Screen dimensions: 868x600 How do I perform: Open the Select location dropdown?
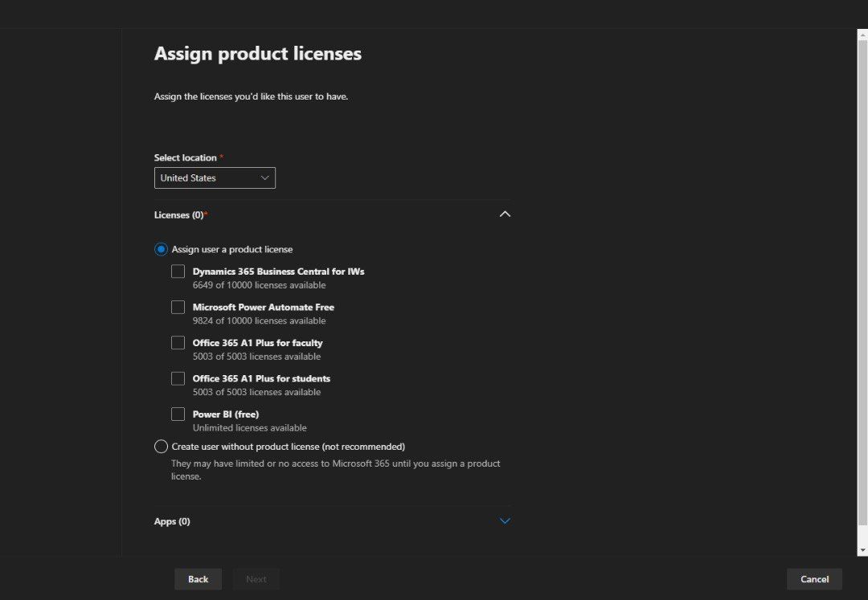tap(215, 178)
